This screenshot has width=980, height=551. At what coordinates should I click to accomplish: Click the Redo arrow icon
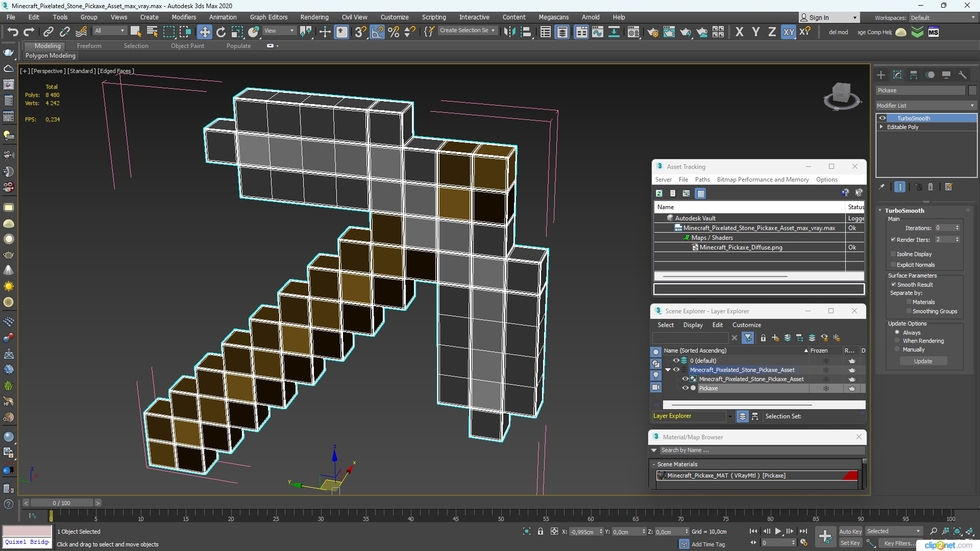[x=29, y=32]
